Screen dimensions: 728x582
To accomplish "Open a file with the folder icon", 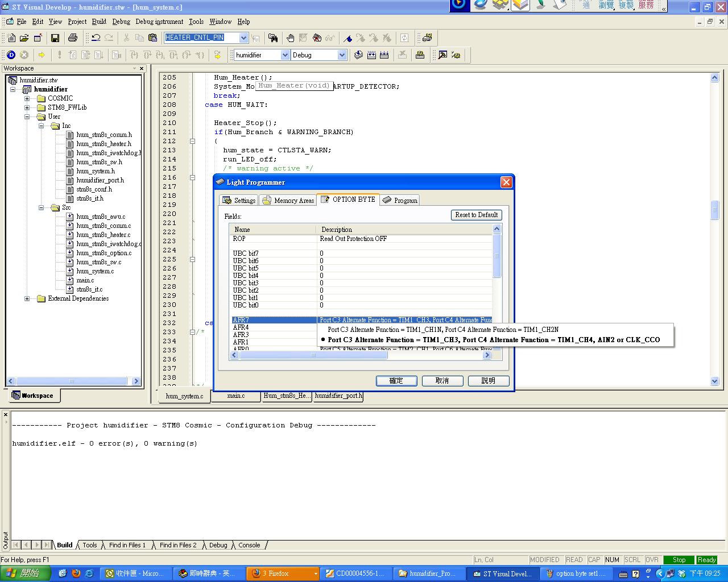I will click(x=24, y=38).
